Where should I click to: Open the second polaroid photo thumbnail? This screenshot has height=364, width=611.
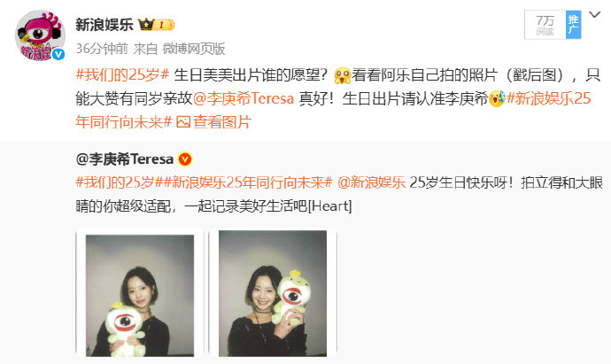point(273,293)
